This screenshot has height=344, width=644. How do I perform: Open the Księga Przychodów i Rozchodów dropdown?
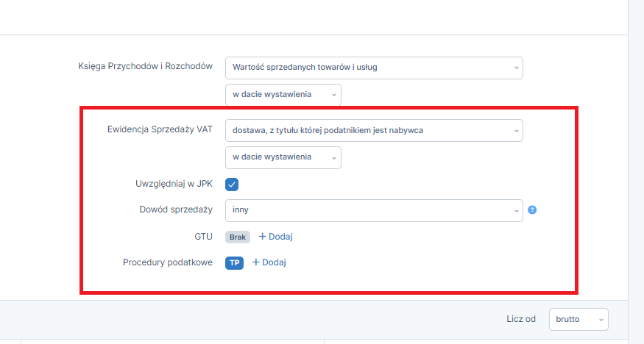tap(374, 68)
